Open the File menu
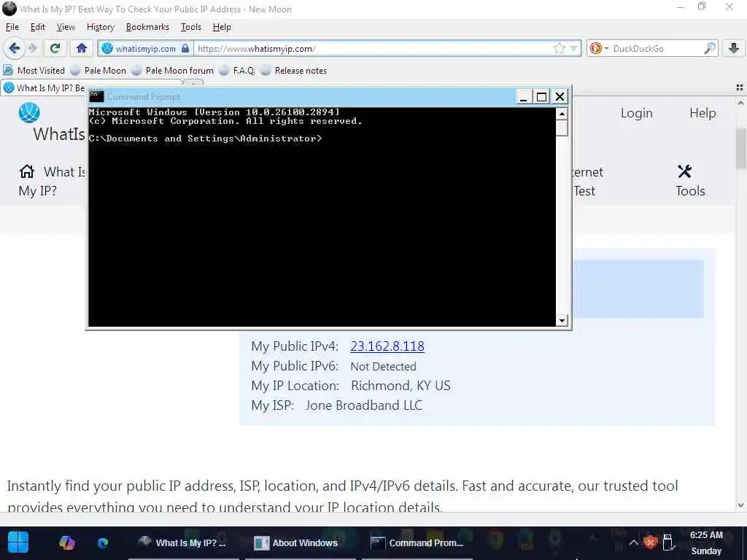This screenshot has width=747, height=560. click(12, 27)
